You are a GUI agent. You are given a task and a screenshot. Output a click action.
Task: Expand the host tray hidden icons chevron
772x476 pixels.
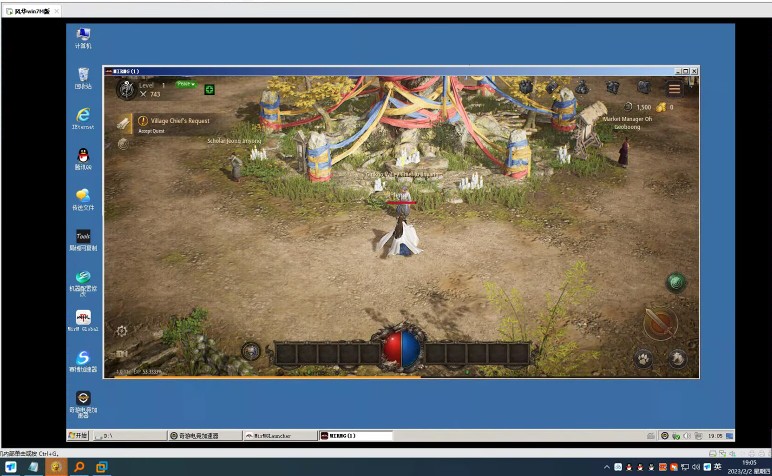[607, 467]
